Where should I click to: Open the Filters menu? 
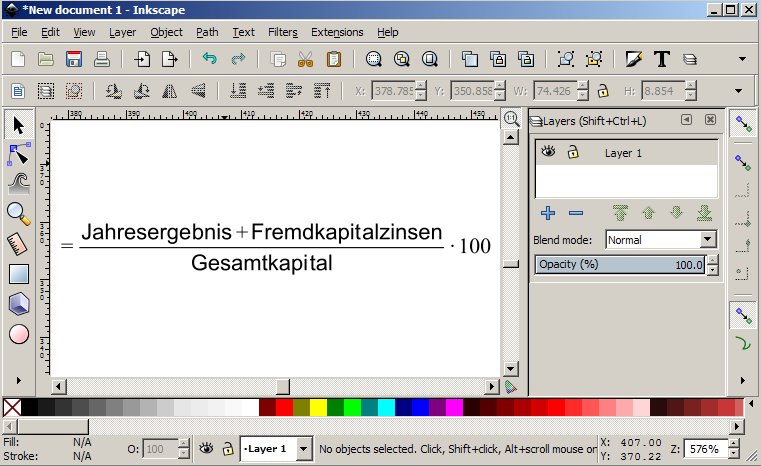(x=282, y=32)
